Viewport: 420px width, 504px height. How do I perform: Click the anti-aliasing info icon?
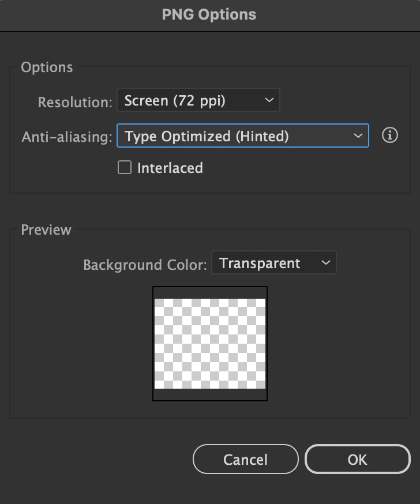(390, 136)
